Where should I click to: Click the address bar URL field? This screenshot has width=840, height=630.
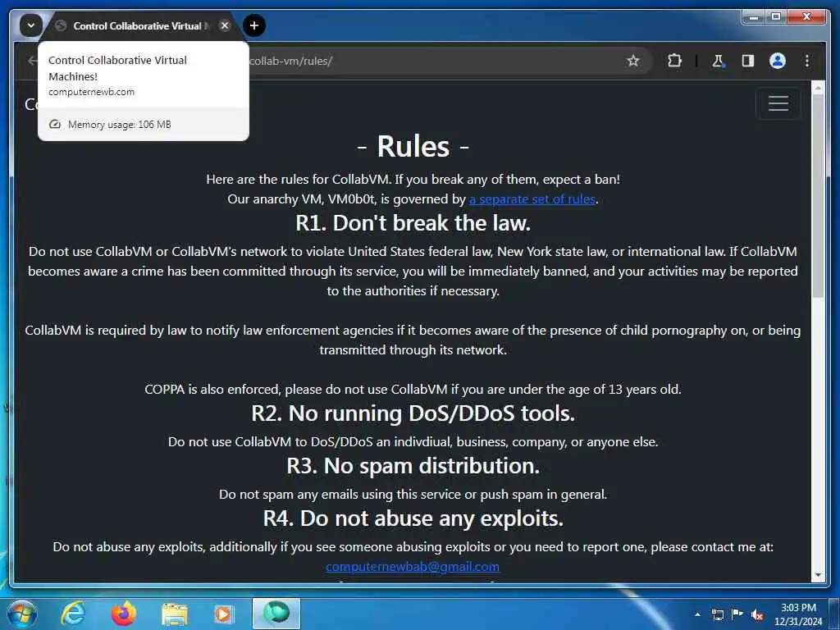pyautogui.click(x=428, y=61)
